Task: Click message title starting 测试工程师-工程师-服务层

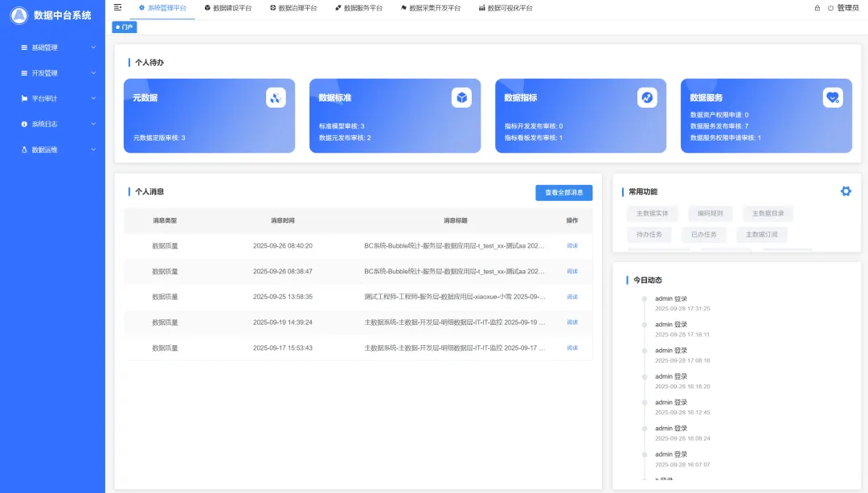Action: pyautogui.click(x=454, y=297)
